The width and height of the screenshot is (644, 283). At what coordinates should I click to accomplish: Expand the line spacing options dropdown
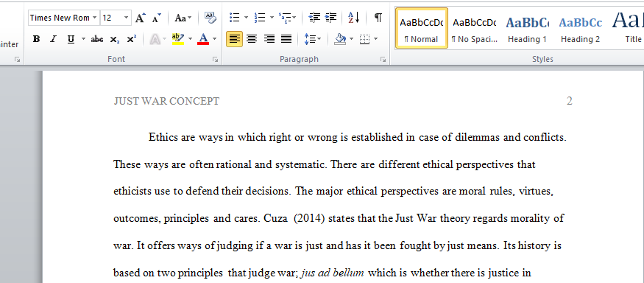click(319, 39)
